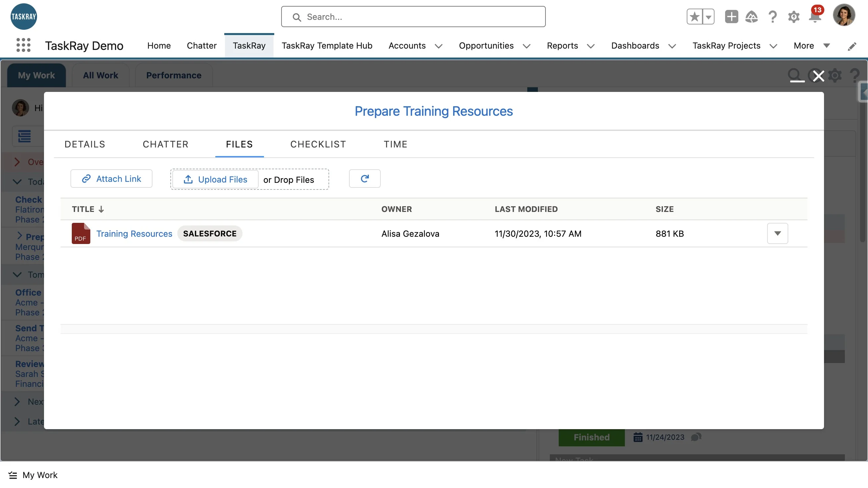Viewport: 868px width, 488px height.
Task: Click the Training Resources PDF file icon
Action: point(80,233)
